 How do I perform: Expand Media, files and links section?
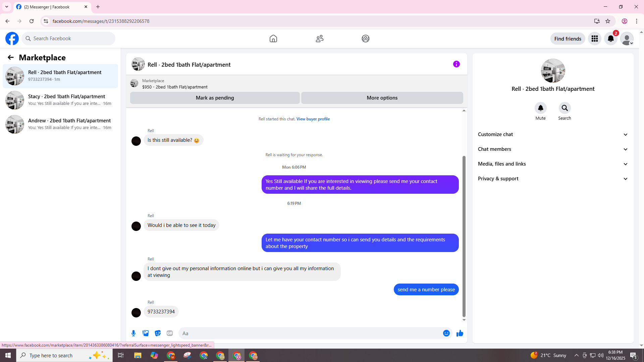553,164
